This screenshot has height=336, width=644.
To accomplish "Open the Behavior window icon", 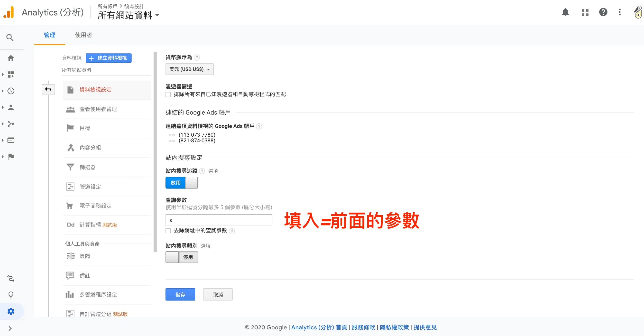I will (x=11, y=140).
